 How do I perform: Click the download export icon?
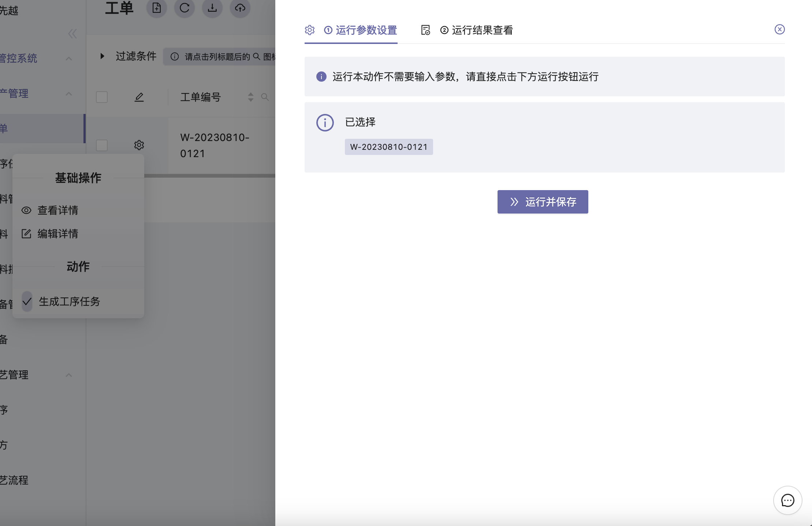click(x=212, y=8)
